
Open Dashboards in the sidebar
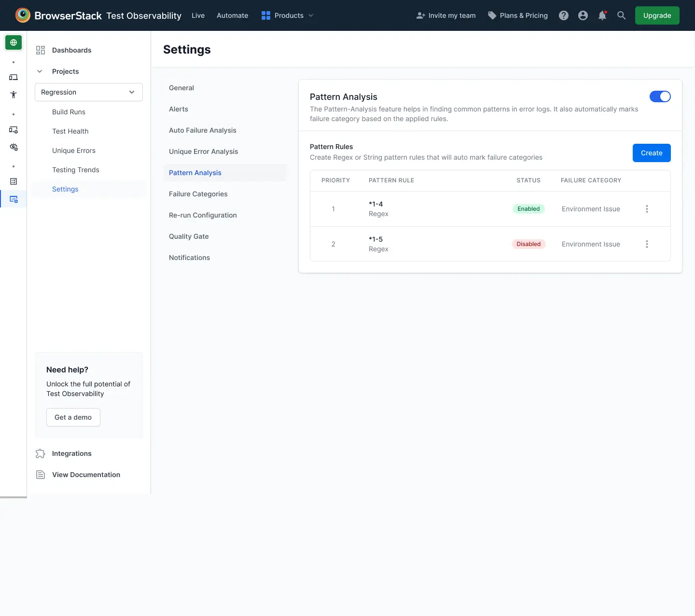coord(71,50)
